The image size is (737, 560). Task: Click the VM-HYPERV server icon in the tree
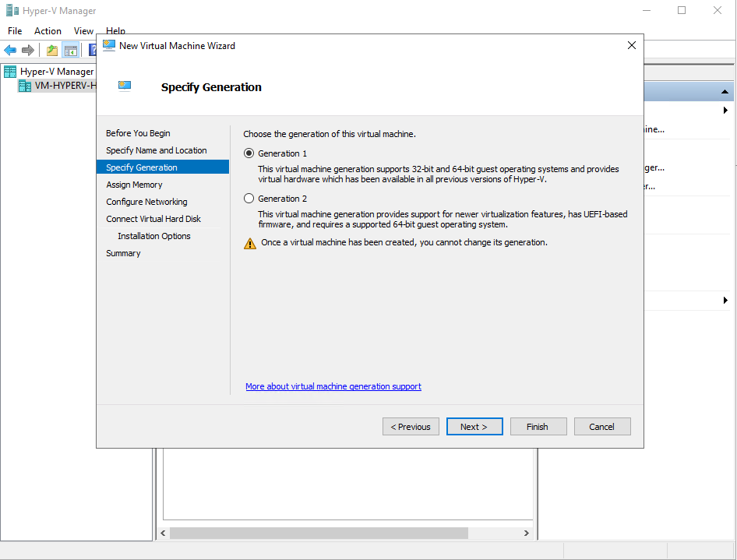pos(24,86)
